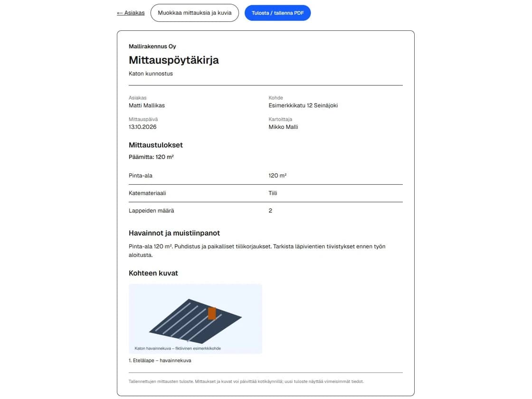The height and width of the screenshot is (399, 532).
Task: Click the Kohde field label
Action: pyautogui.click(x=275, y=98)
